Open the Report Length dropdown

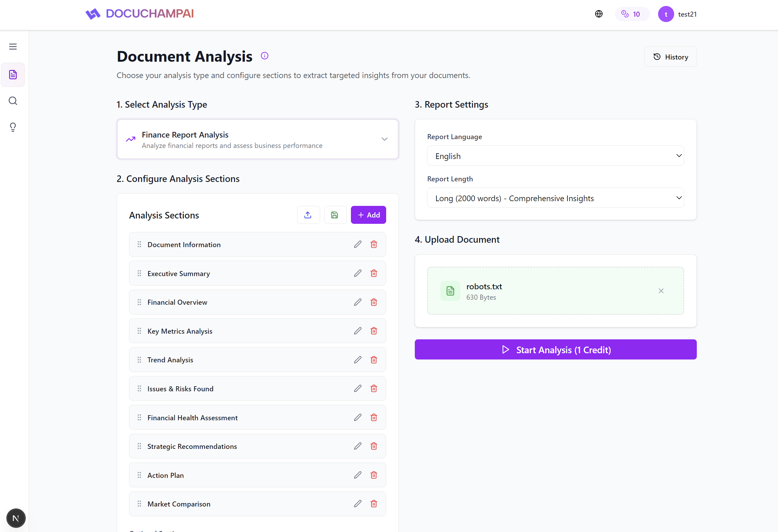pyautogui.click(x=555, y=198)
